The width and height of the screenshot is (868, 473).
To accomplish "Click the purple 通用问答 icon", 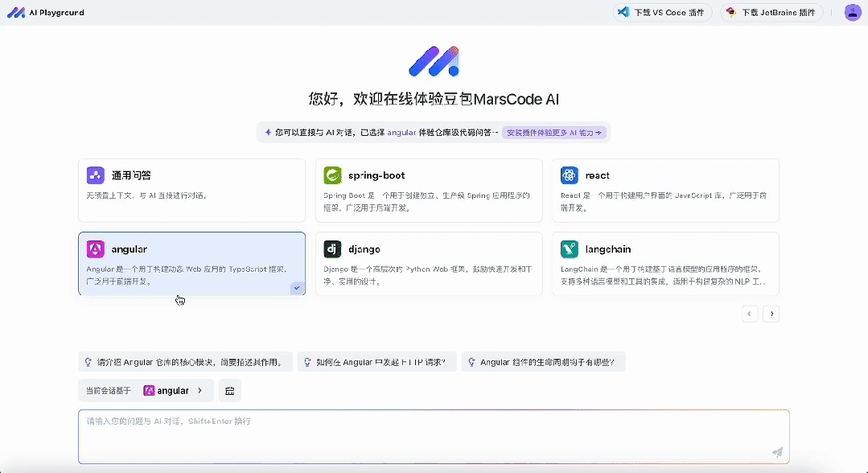I will coord(95,175).
